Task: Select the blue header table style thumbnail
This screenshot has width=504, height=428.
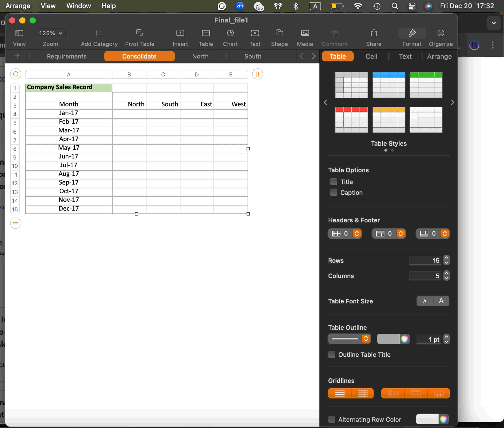Action: [x=388, y=85]
